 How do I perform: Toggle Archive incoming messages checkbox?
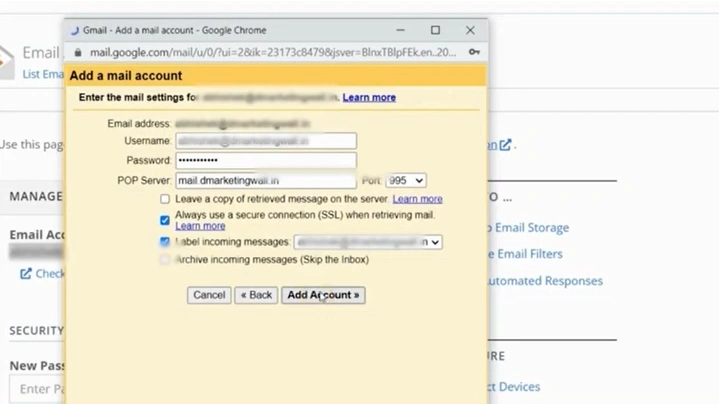[x=165, y=260]
